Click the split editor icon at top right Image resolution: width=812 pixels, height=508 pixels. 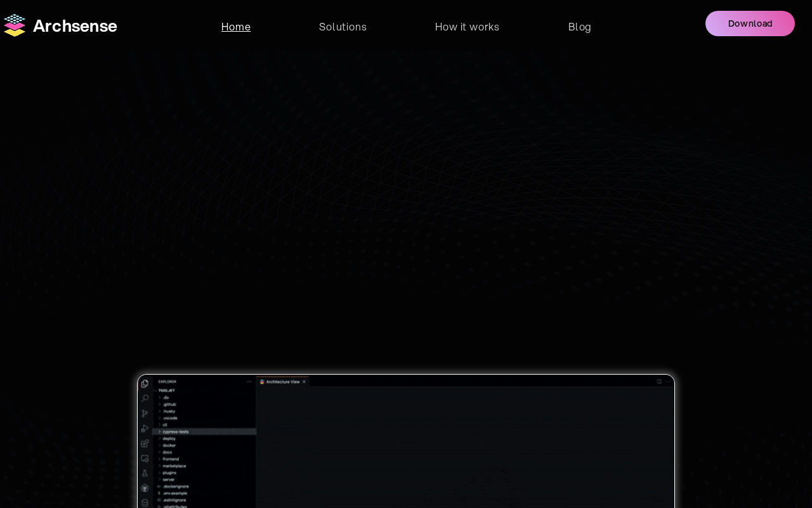[659, 382]
